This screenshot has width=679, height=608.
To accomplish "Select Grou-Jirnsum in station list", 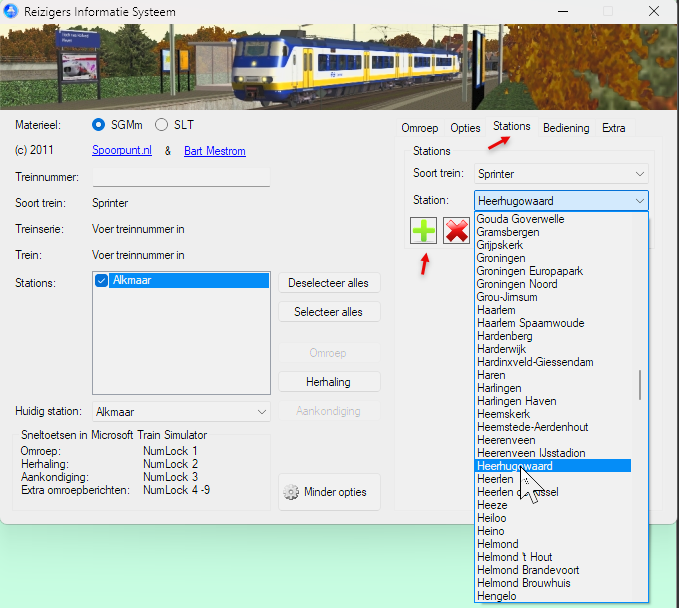I will coord(553,297).
